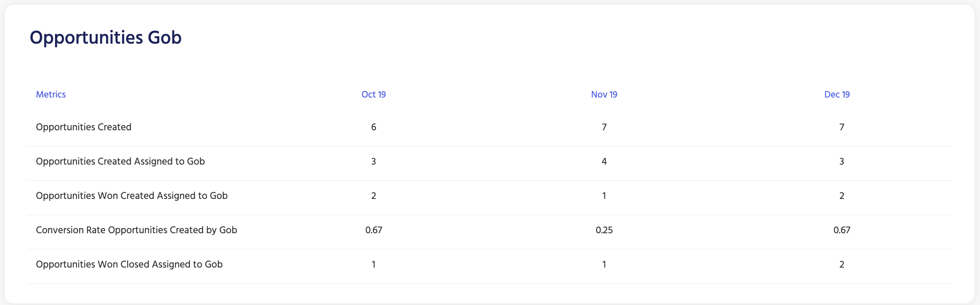
Task: Click the Metrics column header
Action: [51, 94]
